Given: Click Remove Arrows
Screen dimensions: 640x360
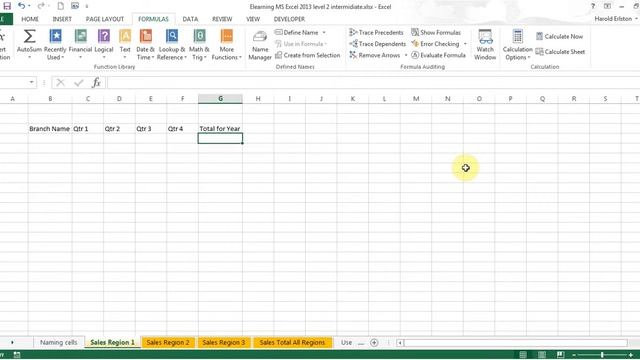Looking at the screenshot, I should pos(375,55).
